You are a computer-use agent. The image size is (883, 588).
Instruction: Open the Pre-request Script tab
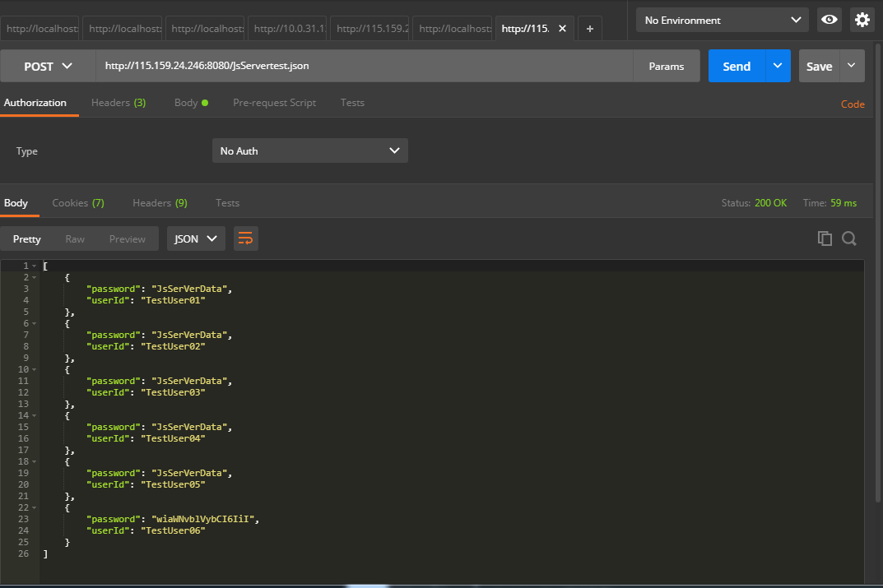point(274,103)
